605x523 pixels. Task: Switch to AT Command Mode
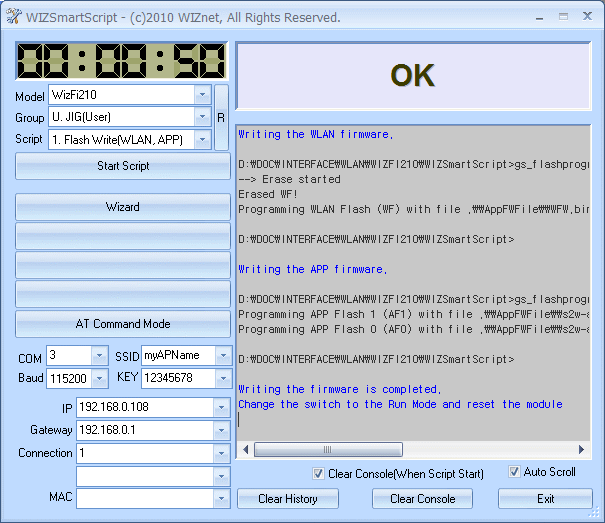click(x=123, y=324)
